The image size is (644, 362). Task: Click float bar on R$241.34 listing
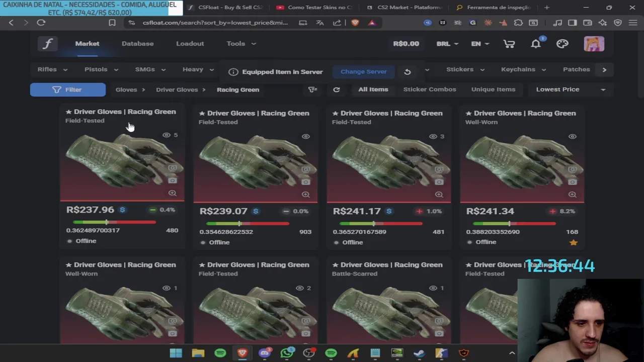(514, 224)
